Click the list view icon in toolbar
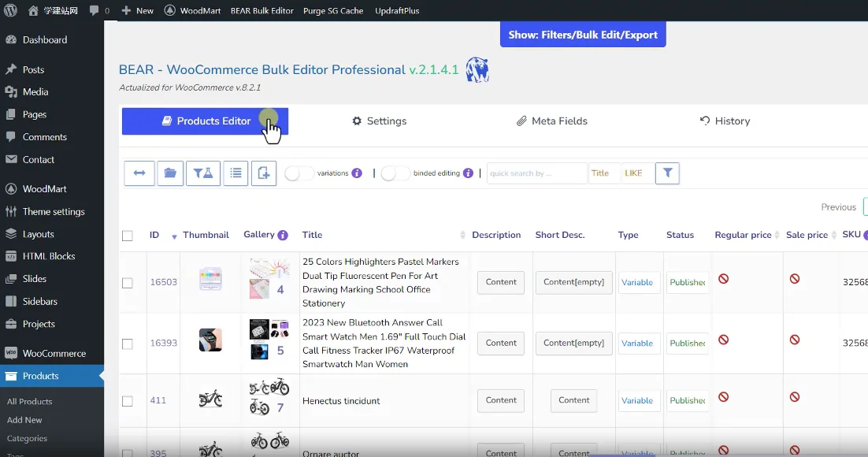The height and width of the screenshot is (457, 868). 236,173
